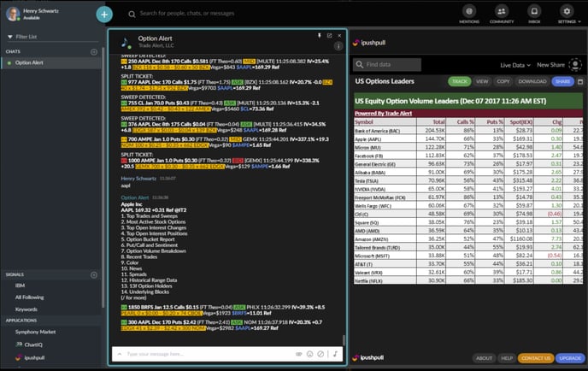Click the Option Alert music note avatar
588x371 pixels.
126,43
